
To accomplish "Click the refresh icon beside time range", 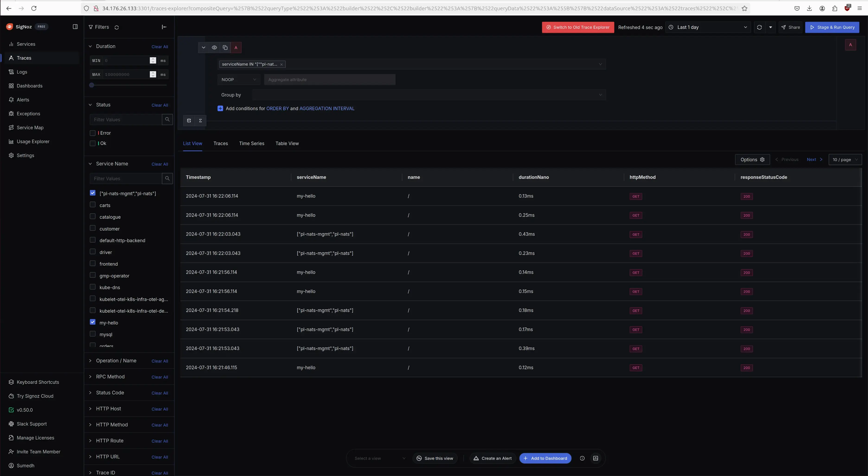I will (759, 27).
